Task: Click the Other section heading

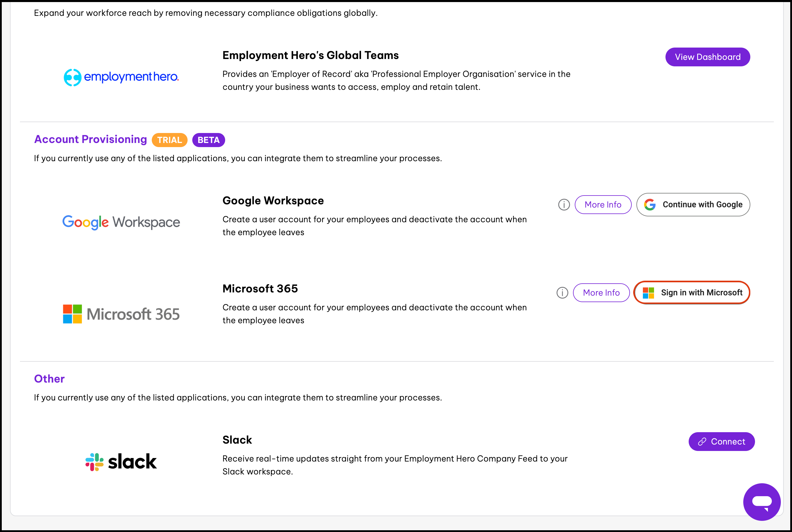Action: point(49,379)
